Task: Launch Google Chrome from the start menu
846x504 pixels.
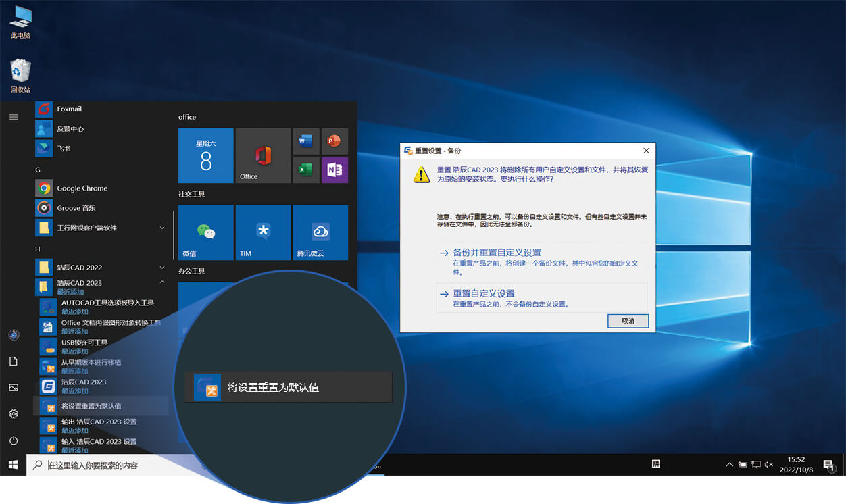Action: click(81, 188)
